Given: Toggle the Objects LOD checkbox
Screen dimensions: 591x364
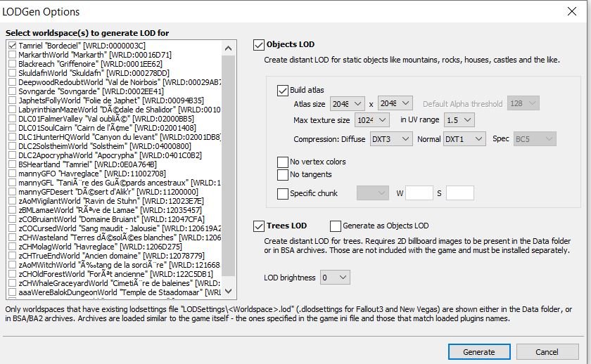Looking at the screenshot, I should [259, 45].
